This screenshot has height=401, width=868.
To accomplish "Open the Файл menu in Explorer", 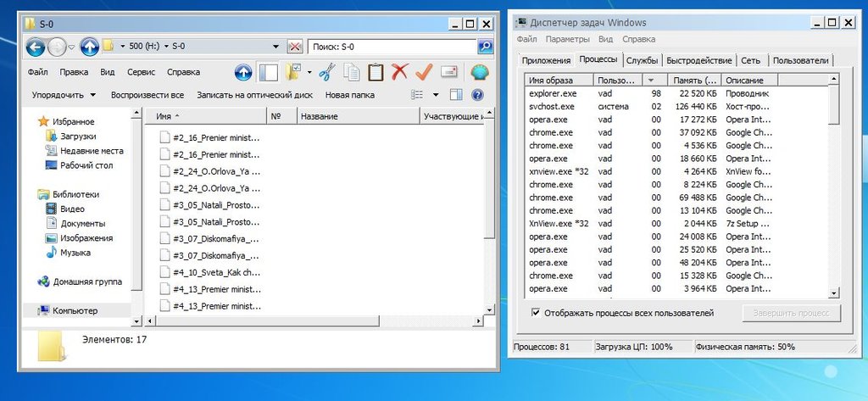I will click(37, 72).
